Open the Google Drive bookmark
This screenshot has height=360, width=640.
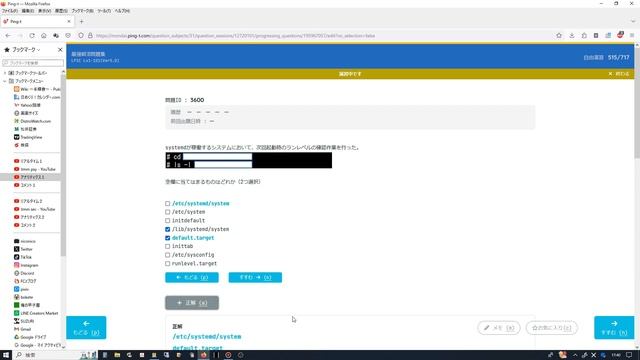coord(30,337)
